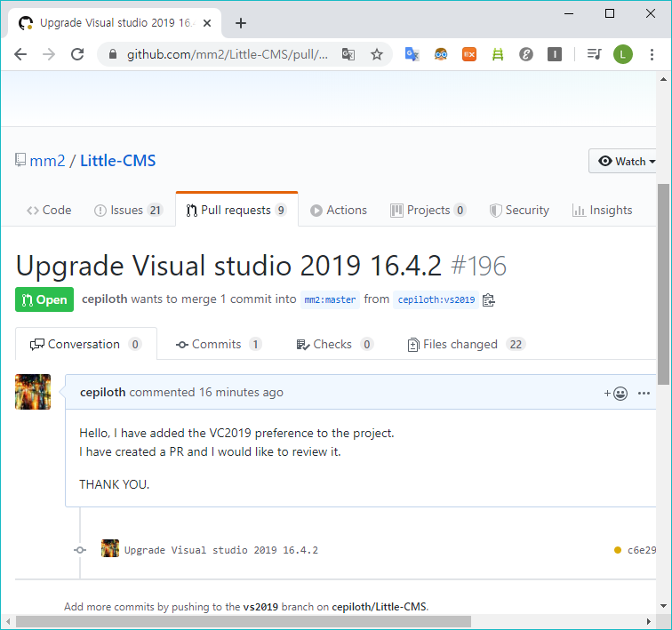Click the text 'THANK YOU.'

coord(115,485)
